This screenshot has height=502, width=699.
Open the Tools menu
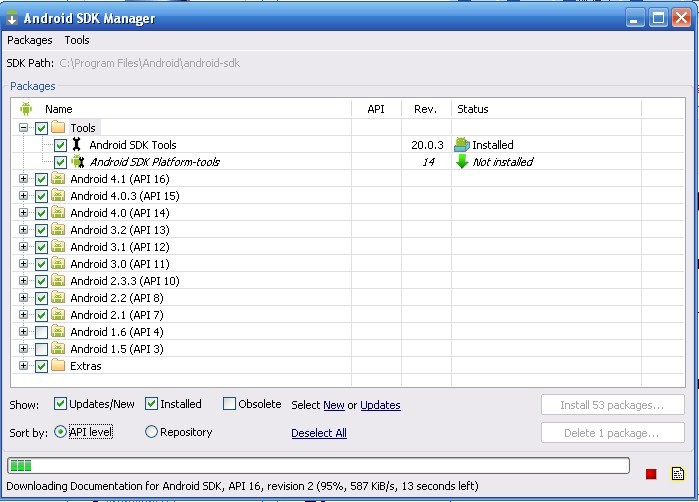[x=77, y=40]
